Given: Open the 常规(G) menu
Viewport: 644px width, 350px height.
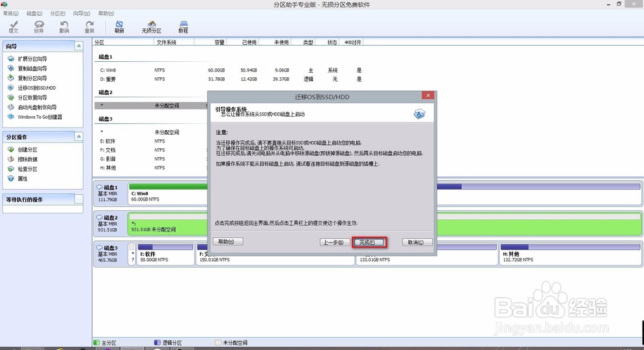Looking at the screenshot, I should [11, 14].
